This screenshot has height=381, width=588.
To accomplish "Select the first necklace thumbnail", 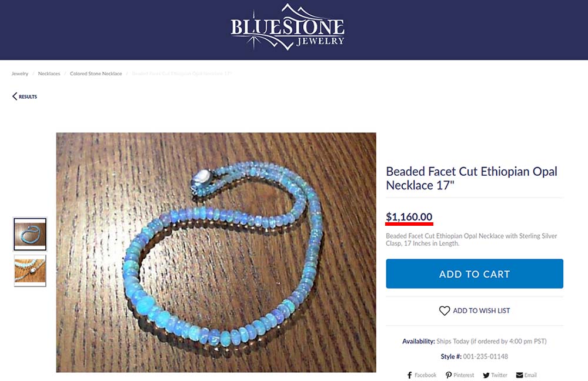I will tap(30, 234).
